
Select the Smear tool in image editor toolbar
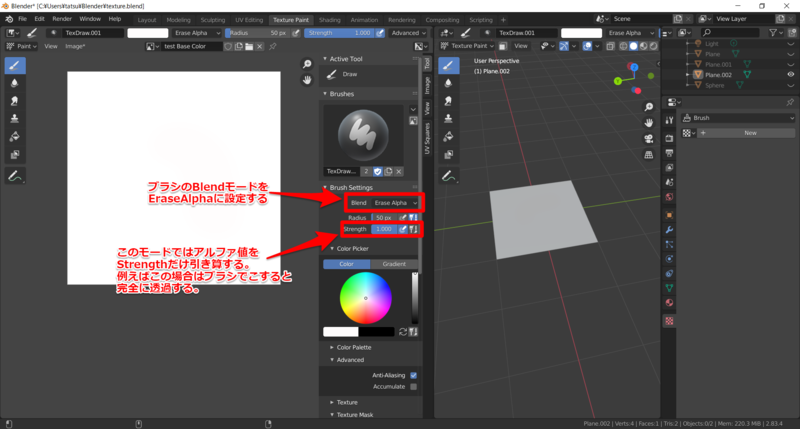tap(15, 101)
